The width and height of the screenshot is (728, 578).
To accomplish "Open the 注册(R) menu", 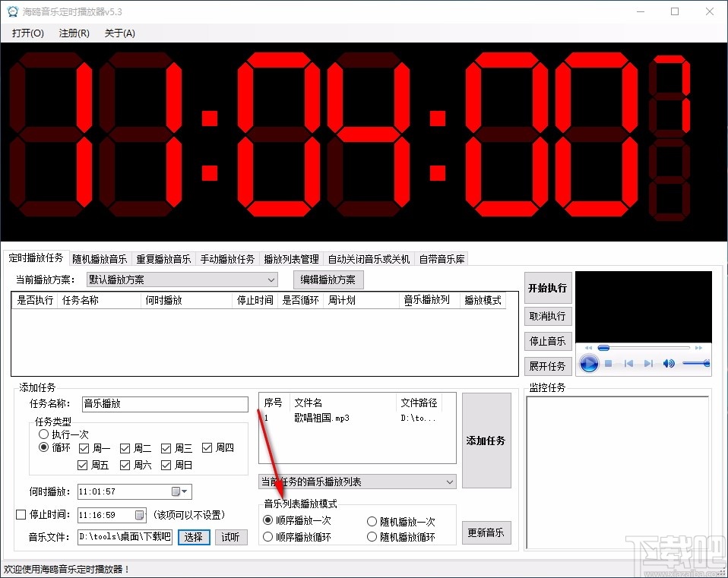I will click(73, 33).
